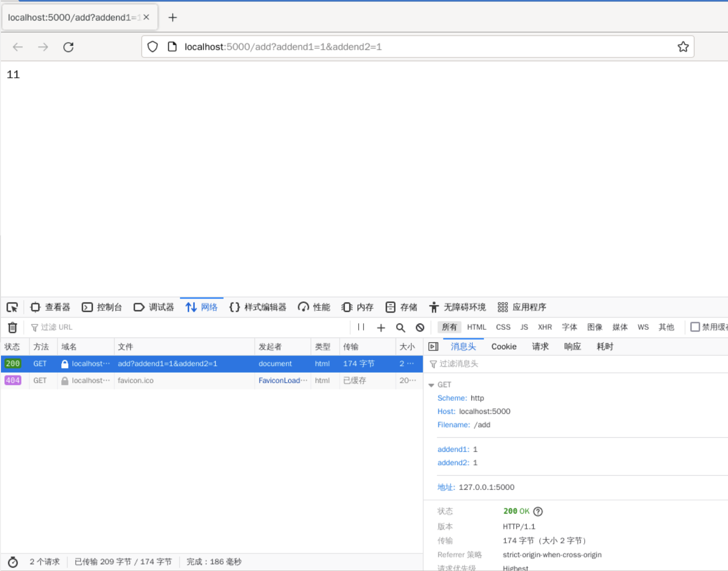Select the favicon.ico request row
The image size is (728, 571).
point(211,381)
